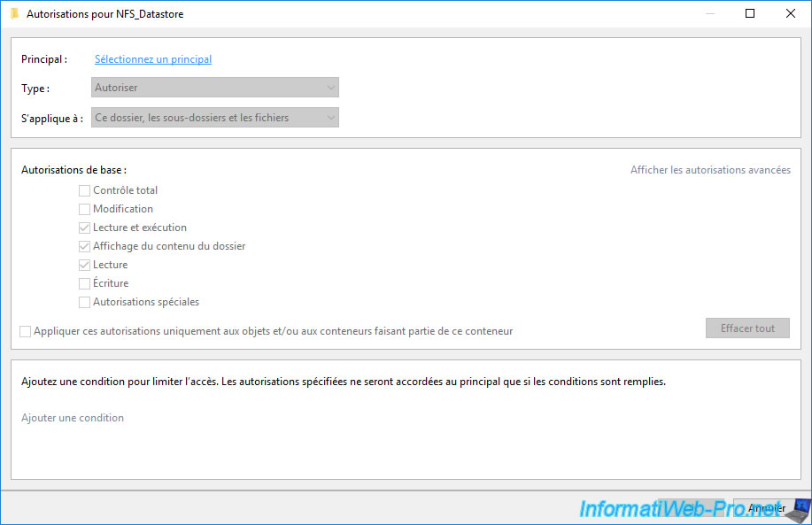Open the Type dropdown set to Autoriser
Viewport: 812px width, 525px height.
point(215,88)
